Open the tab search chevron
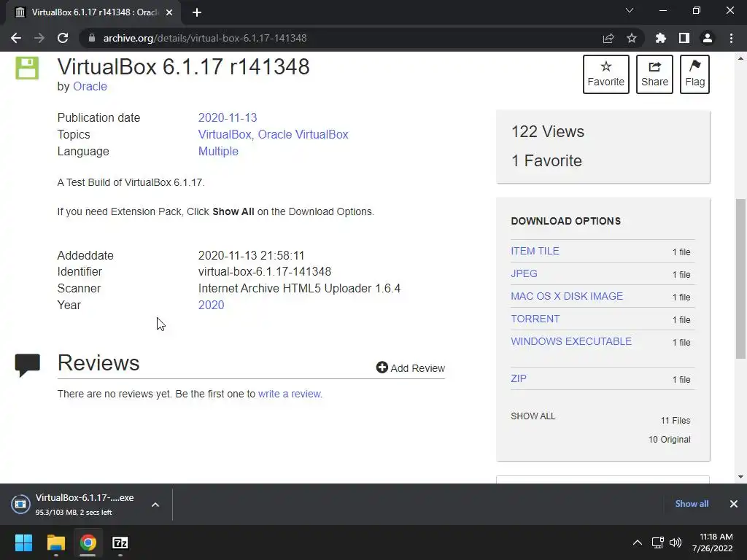This screenshot has width=747, height=560. click(x=630, y=10)
